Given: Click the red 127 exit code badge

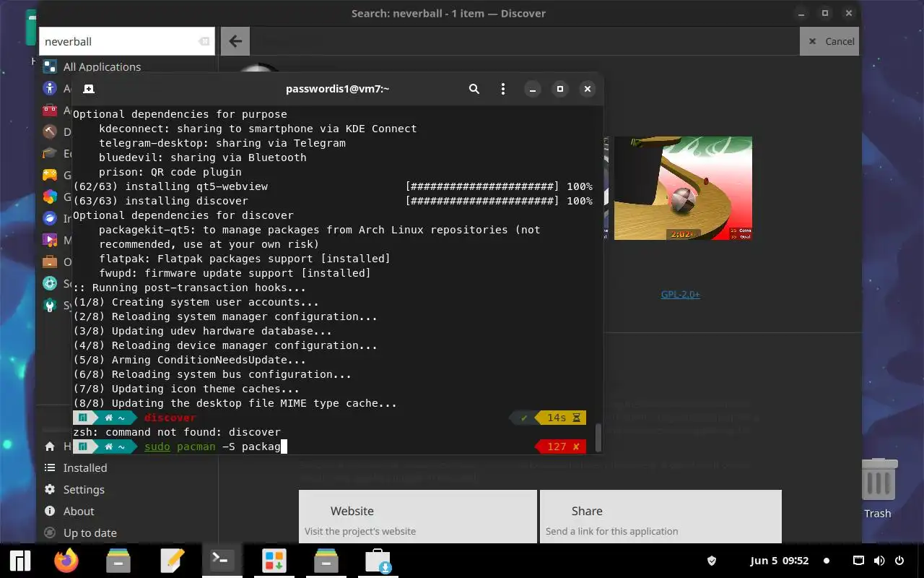Looking at the screenshot, I should pos(559,447).
